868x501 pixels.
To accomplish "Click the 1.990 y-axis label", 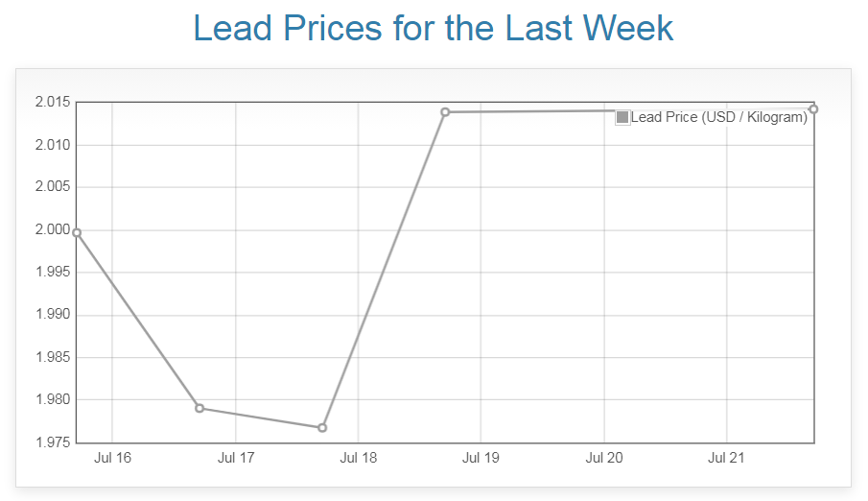I will pos(53,315).
